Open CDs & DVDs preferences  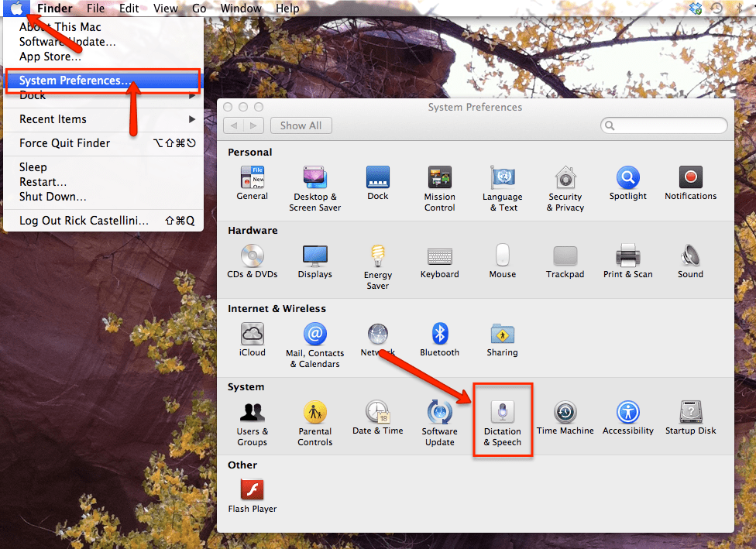253,261
